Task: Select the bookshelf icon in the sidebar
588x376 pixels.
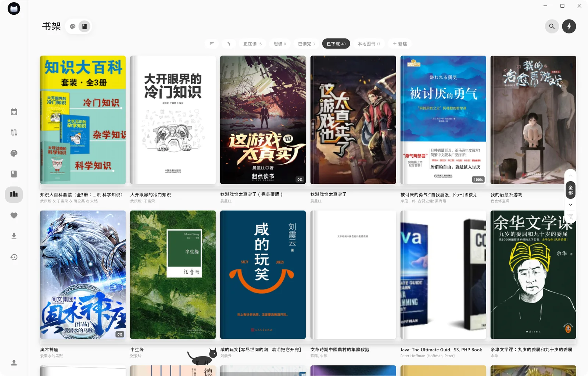Action: (x=14, y=194)
